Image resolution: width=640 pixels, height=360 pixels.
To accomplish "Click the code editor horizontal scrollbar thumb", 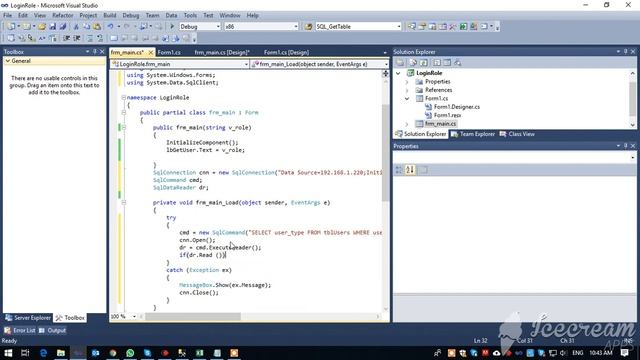I will [x=193, y=316].
